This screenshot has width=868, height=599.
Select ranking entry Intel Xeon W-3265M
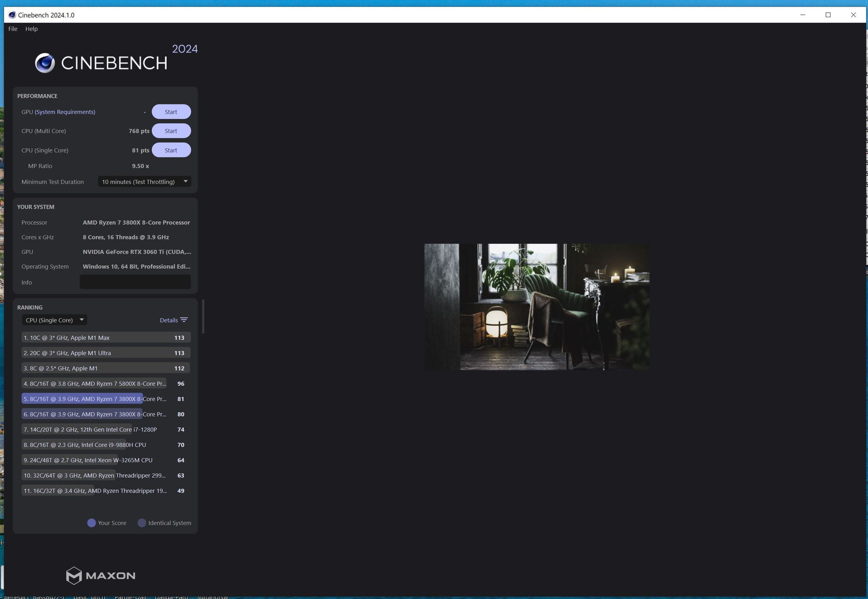(x=106, y=460)
